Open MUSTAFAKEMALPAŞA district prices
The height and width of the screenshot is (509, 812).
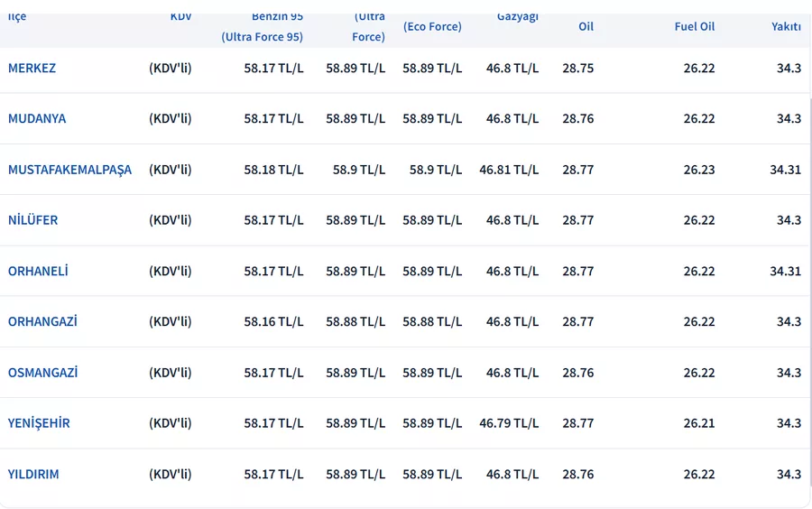(x=69, y=170)
